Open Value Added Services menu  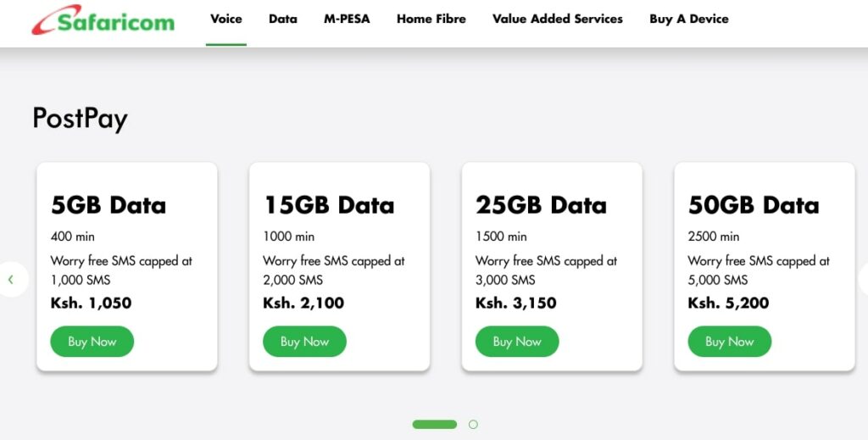(558, 19)
